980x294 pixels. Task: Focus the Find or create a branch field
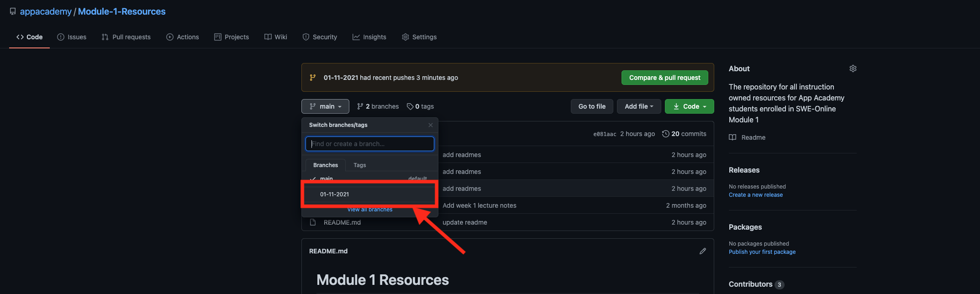(x=370, y=144)
